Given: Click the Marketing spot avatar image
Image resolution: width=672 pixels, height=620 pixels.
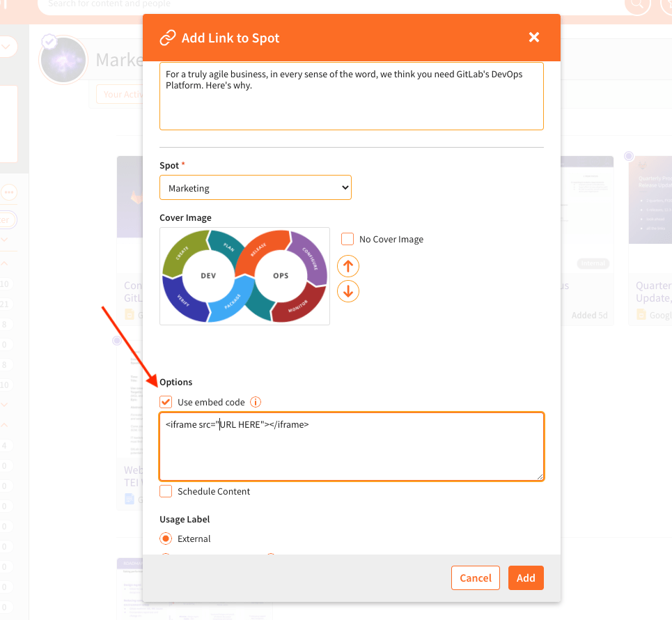Looking at the screenshot, I should pyautogui.click(x=63, y=61).
